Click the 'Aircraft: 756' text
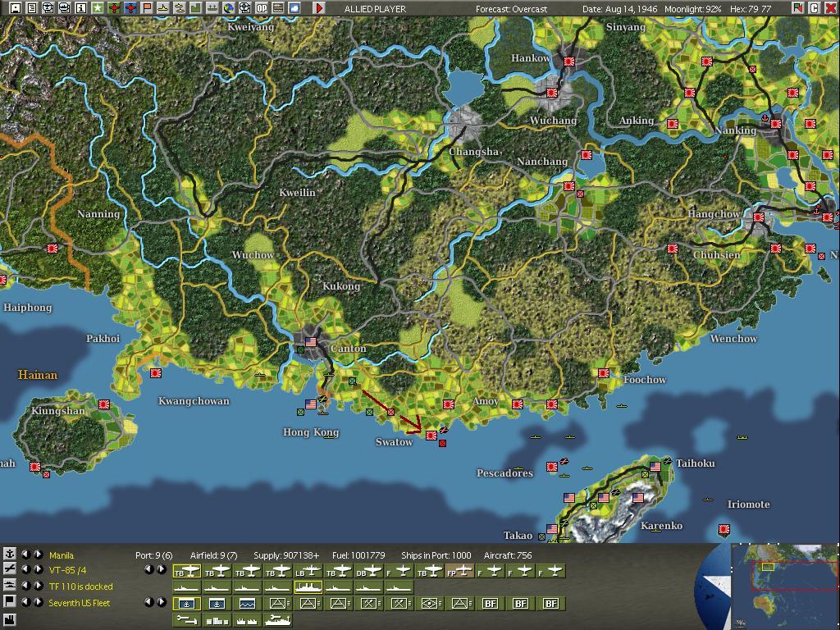Image resolution: width=840 pixels, height=630 pixels. [508, 555]
